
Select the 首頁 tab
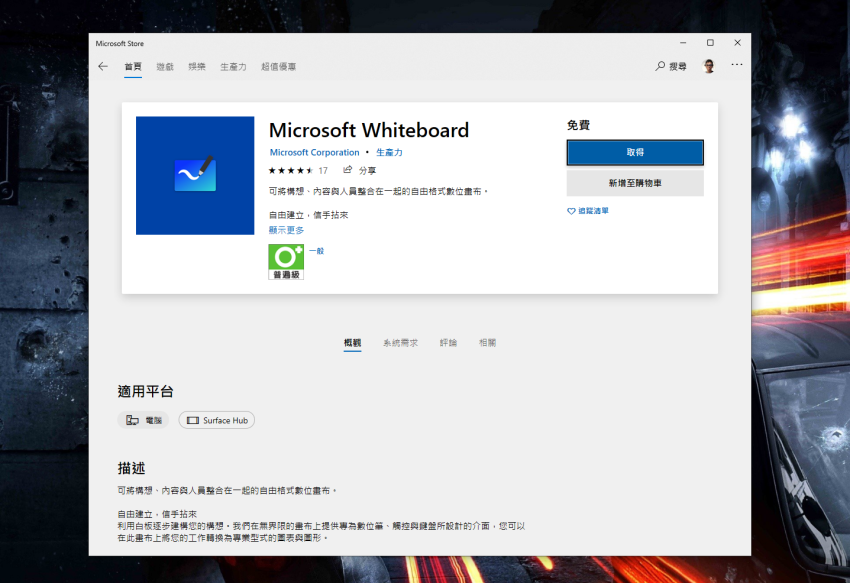[x=133, y=67]
